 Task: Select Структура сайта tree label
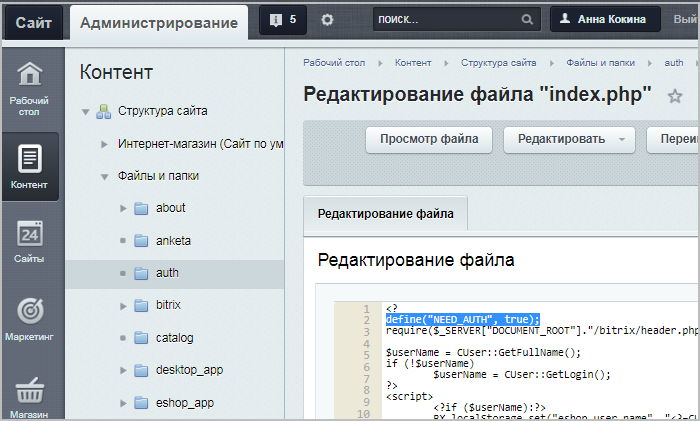point(162,111)
